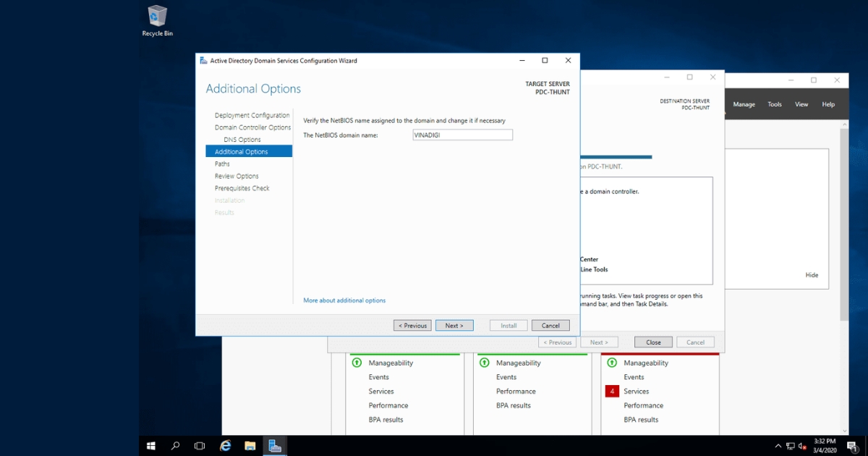
Task: Click the network icon in the system tray
Action: pos(791,446)
